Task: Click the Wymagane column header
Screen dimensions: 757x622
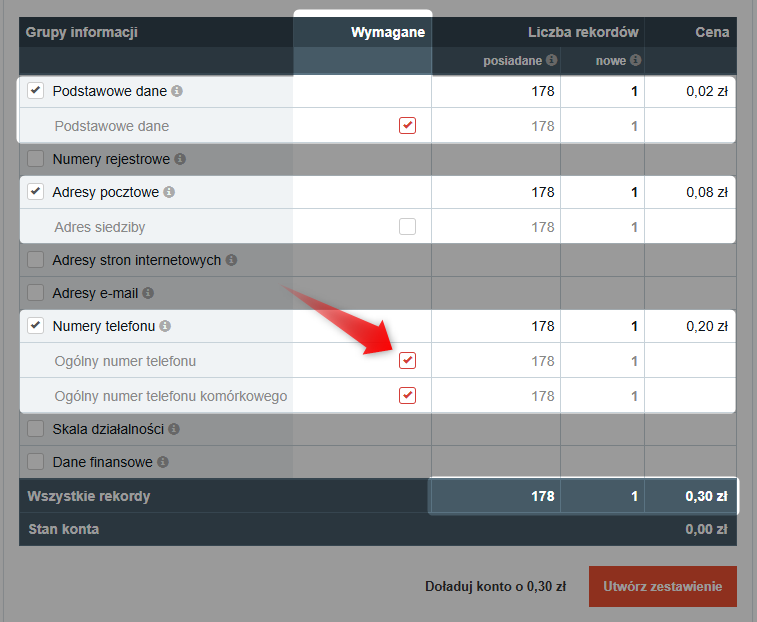Action: 387,32
